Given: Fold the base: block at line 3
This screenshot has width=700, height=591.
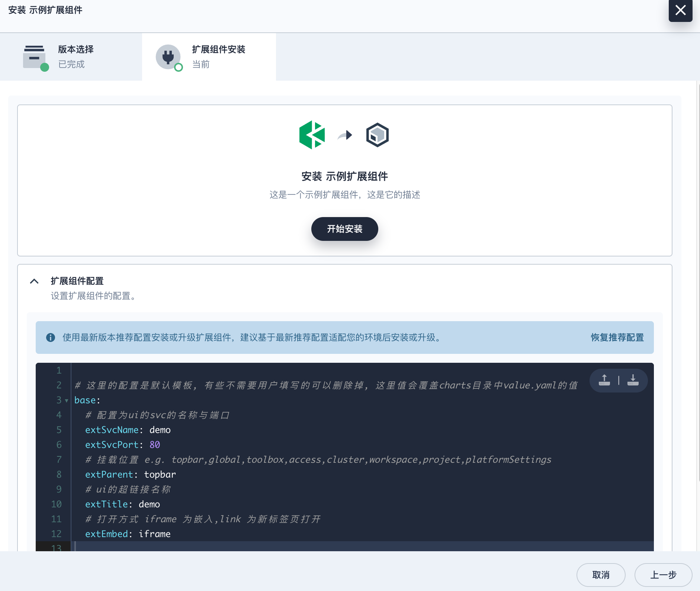Looking at the screenshot, I should pos(67,401).
